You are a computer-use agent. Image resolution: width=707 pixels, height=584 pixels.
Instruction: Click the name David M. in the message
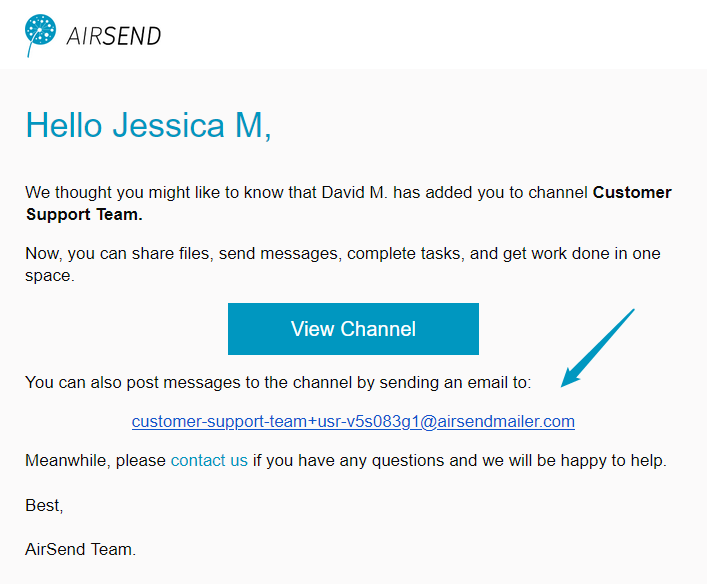pos(354,193)
